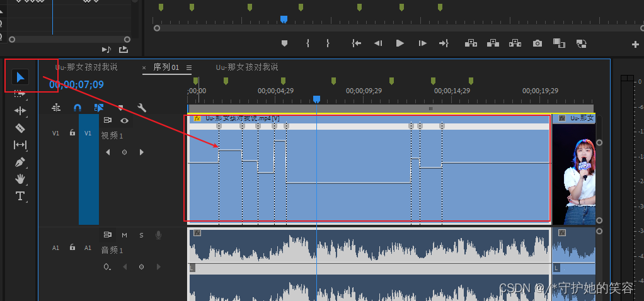Toggle timeline Snap magnet

tap(78, 108)
